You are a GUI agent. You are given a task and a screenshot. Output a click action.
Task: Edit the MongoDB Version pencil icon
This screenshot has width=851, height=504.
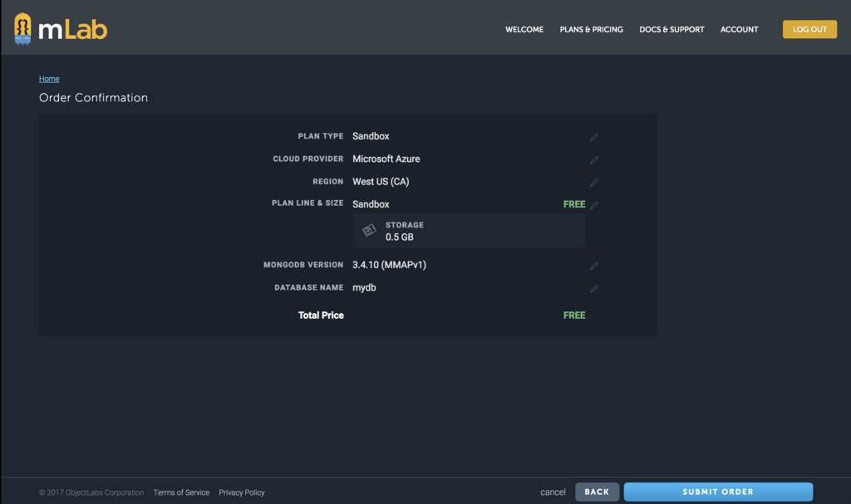(x=593, y=266)
